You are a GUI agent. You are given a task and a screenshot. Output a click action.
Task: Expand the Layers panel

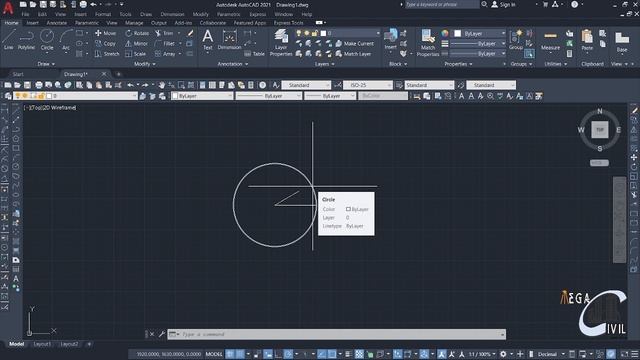[324, 64]
